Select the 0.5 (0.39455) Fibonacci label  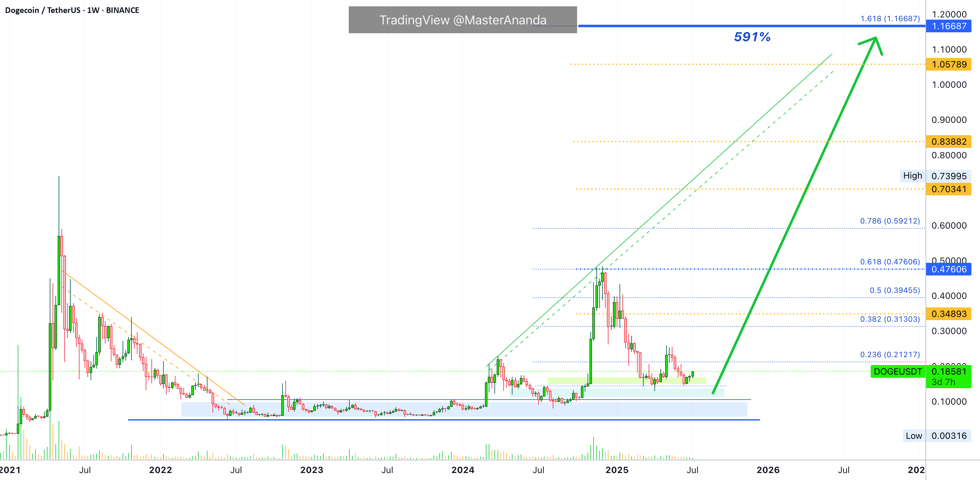[894, 290]
